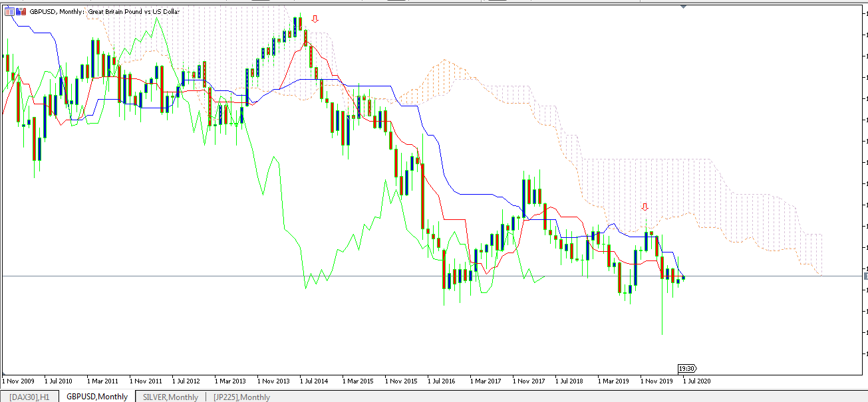868x402 pixels.
Task: Click the '1 Nov 2013' date label
Action: coord(273,381)
